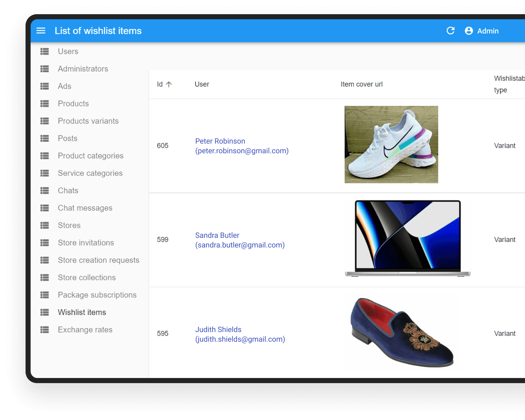525x420 pixels.
Task: Select Stores in the sidebar
Action: pos(69,225)
